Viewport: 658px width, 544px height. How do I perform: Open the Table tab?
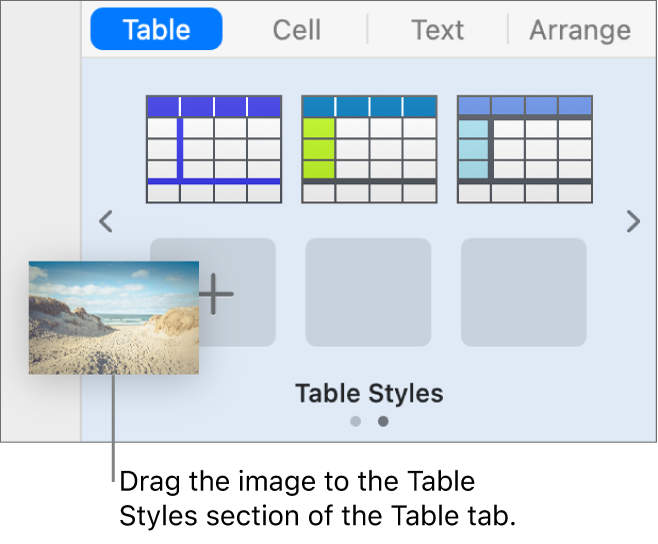156,30
